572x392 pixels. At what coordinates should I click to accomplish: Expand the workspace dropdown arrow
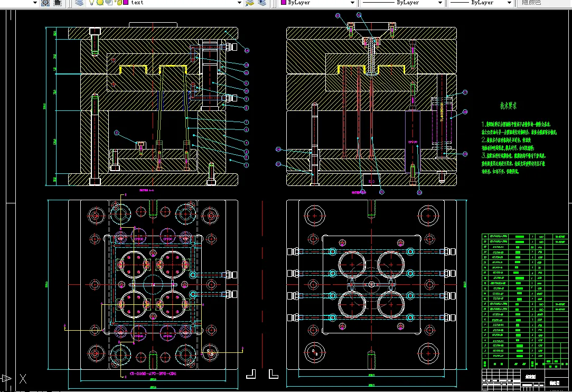[x=35, y=3]
